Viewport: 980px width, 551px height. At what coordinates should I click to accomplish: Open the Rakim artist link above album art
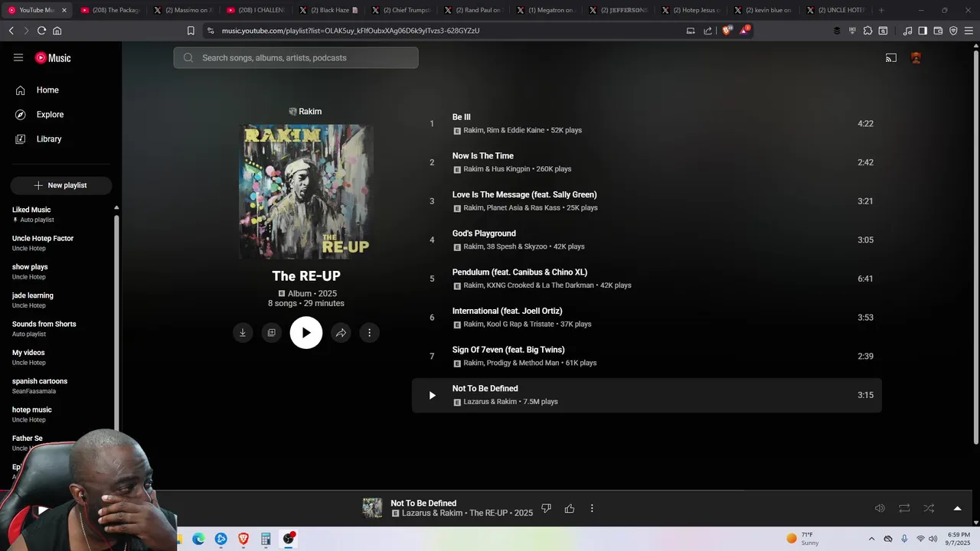point(305,112)
